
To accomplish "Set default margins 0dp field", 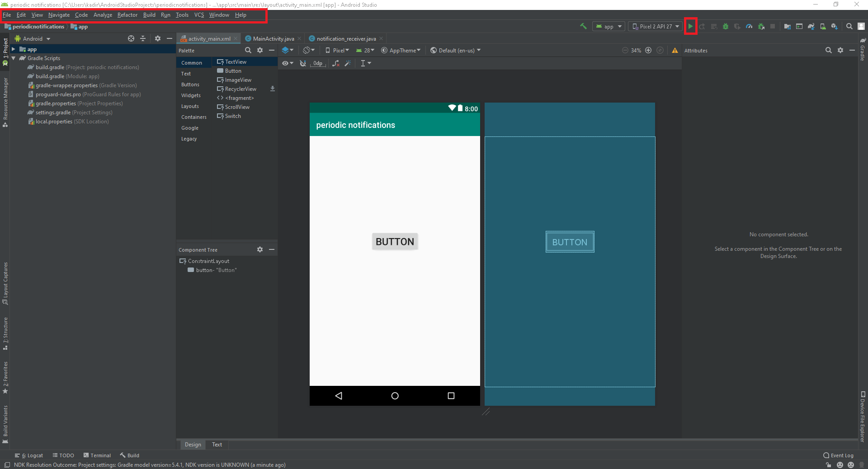I will 318,63.
